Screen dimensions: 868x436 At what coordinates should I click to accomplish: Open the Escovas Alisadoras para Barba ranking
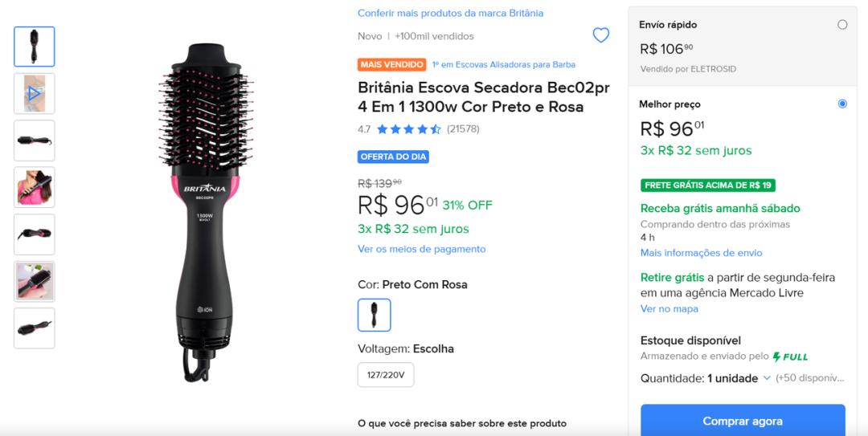coord(503,64)
